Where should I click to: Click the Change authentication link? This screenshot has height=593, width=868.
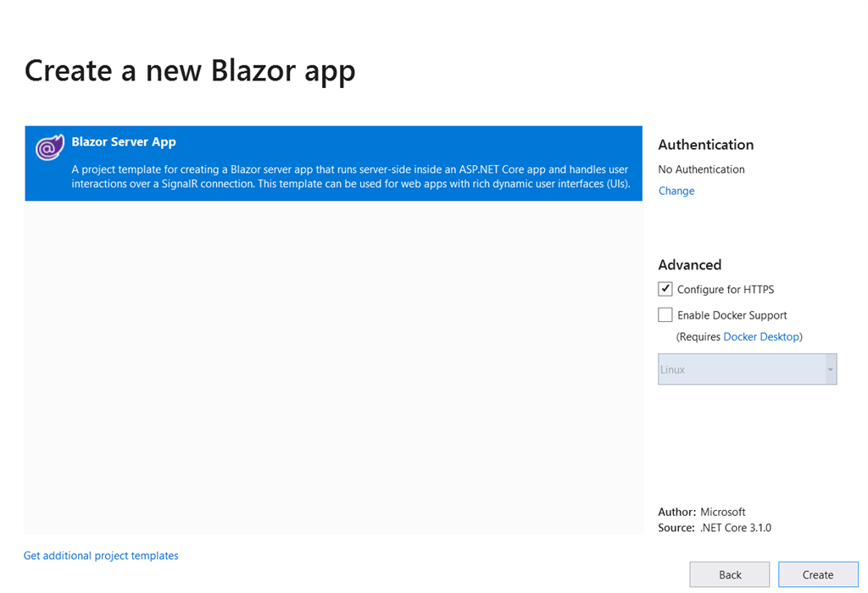pyautogui.click(x=676, y=191)
